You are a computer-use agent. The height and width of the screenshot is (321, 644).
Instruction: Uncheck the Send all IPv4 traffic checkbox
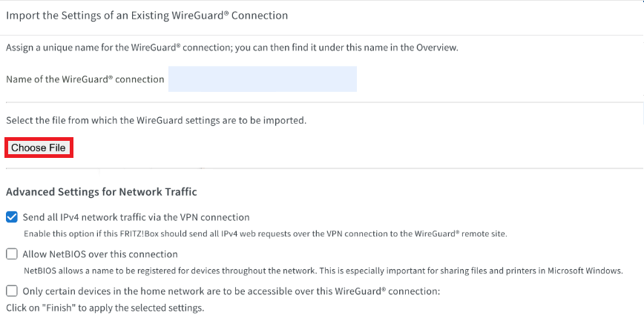coord(12,217)
